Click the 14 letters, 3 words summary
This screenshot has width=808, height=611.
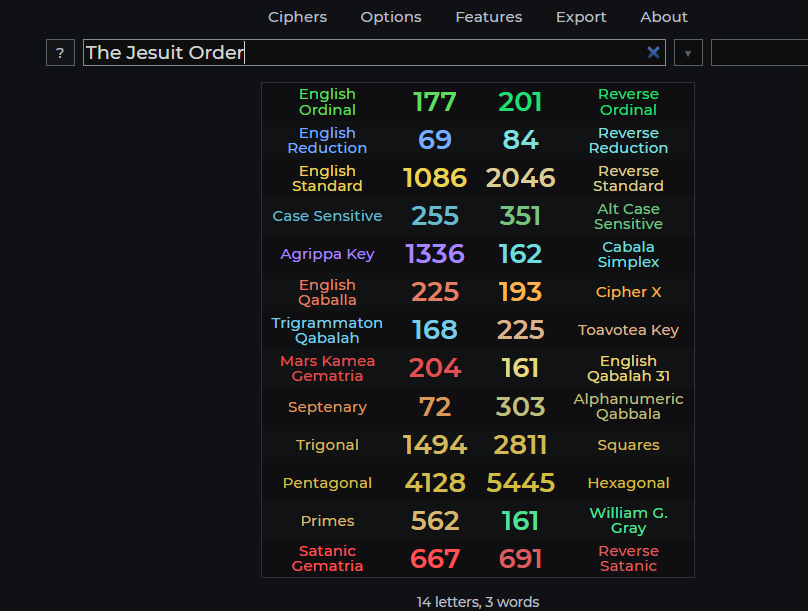point(478,602)
